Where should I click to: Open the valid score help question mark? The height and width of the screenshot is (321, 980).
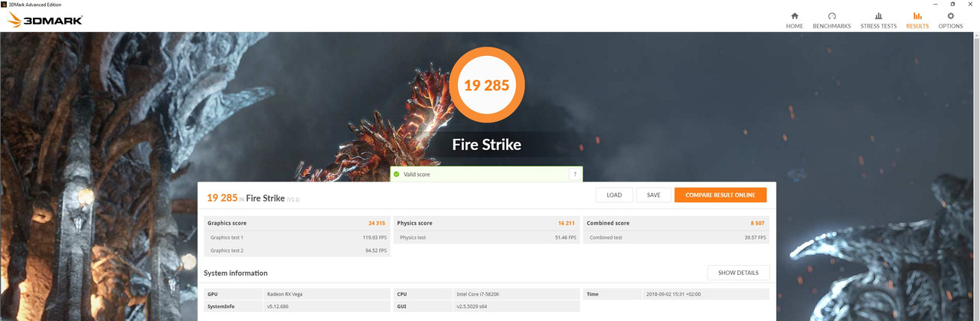(574, 175)
